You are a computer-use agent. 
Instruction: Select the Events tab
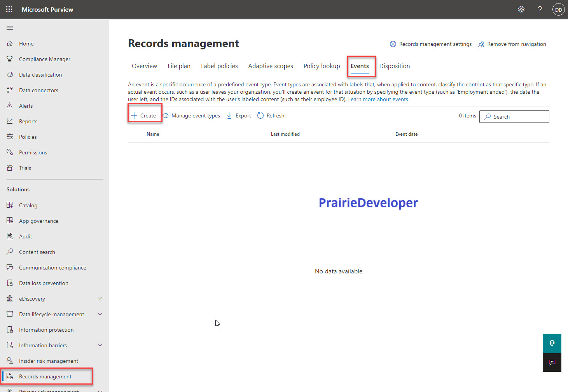(x=360, y=66)
